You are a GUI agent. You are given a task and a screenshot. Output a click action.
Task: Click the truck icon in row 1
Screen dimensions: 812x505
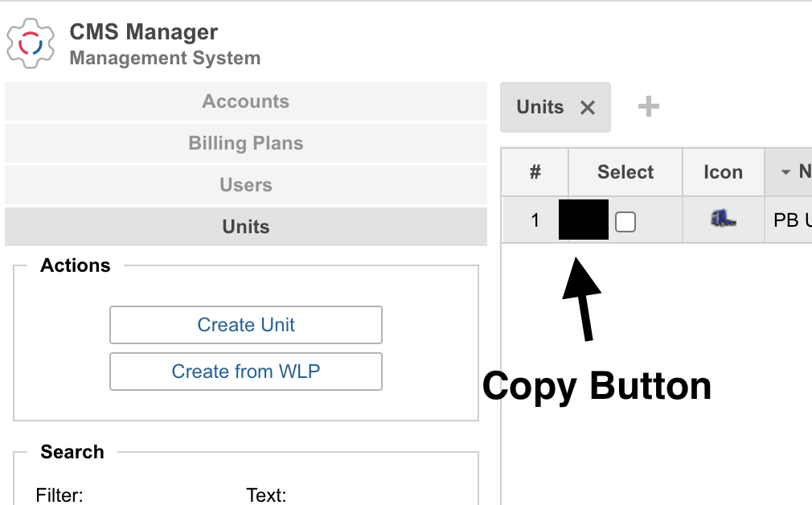723,218
